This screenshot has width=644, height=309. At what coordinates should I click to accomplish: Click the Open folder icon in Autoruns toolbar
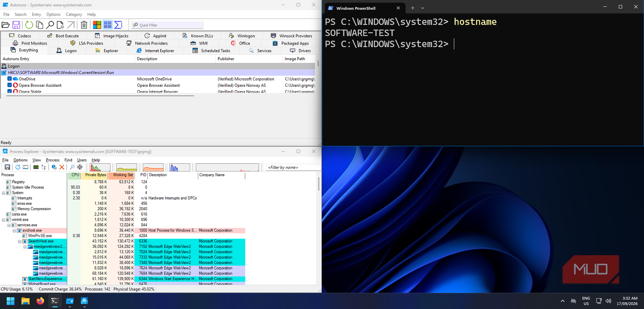click(x=5, y=25)
